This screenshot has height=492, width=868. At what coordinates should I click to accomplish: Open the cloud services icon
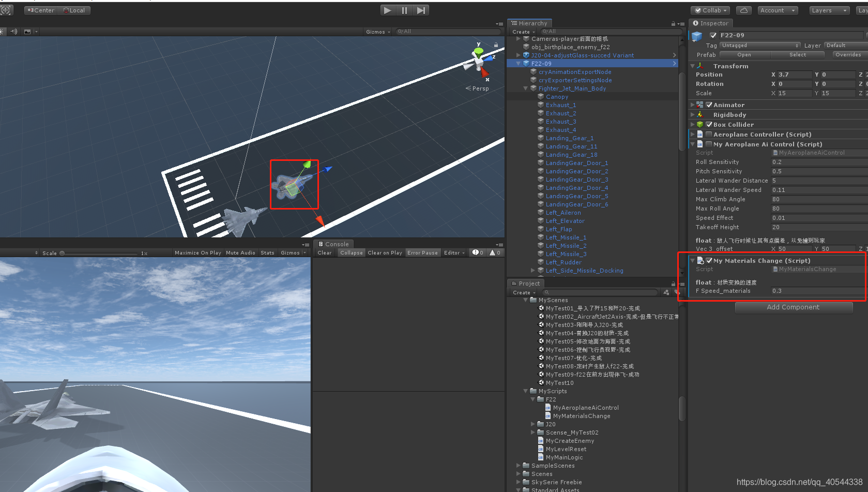pyautogui.click(x=743, y=10)
